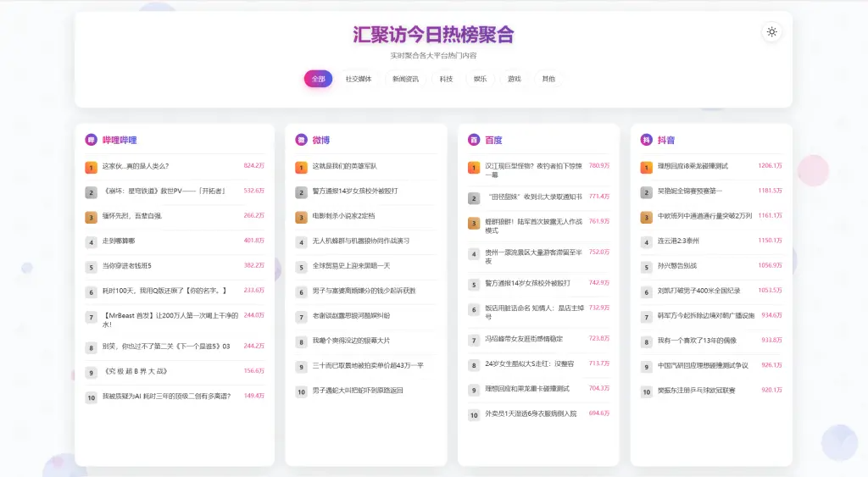Open 百度 column heading link
This screenshot has width=868, height=477.
[x=494, y=140]
